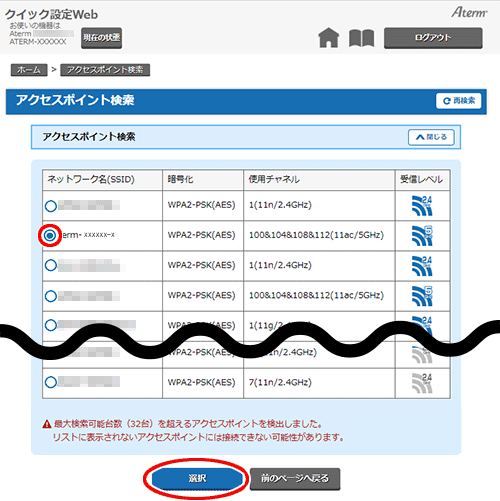Viewport: 500px width, 501px height.
Task: Click gray signal icon for channel 7
Action: pos(422,383)
